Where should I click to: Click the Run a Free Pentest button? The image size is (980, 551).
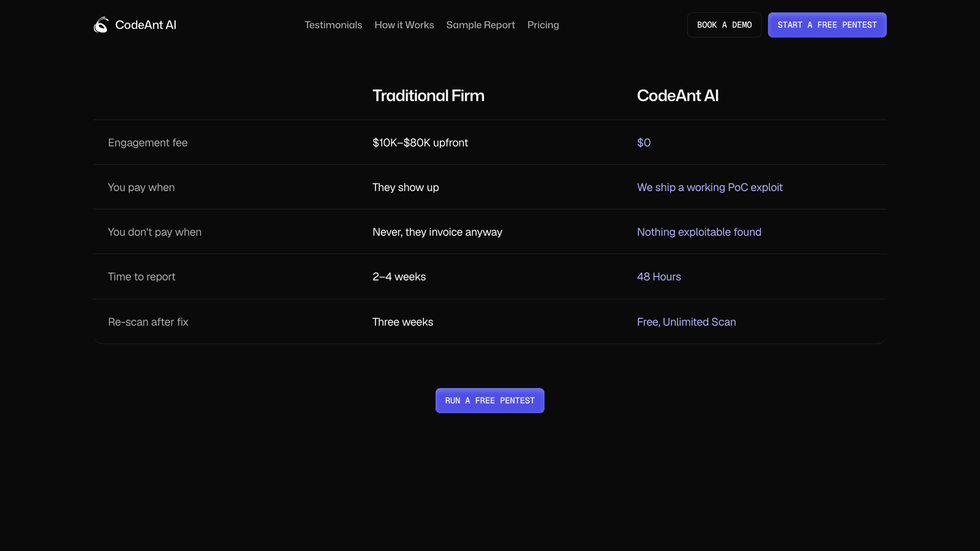click(490, 400)
